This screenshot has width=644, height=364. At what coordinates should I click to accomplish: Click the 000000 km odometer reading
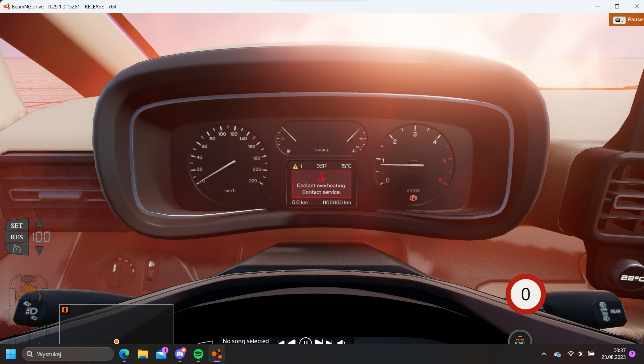(x=337, y=202)
